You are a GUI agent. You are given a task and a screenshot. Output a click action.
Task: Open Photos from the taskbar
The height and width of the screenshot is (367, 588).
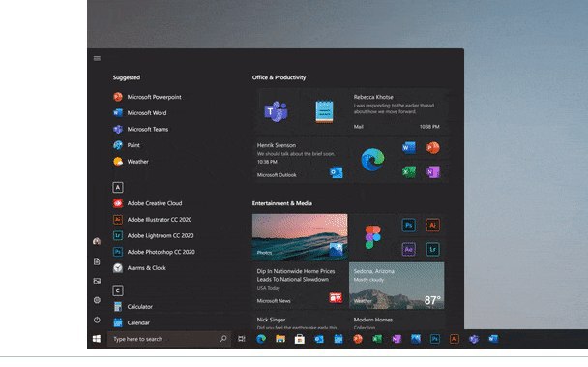point(416,339)
